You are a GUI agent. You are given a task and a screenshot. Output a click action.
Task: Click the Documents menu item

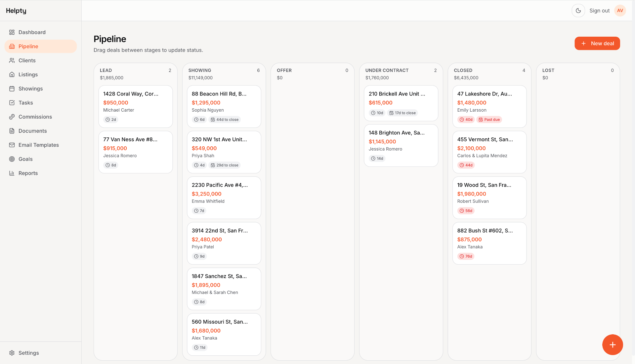(41, 131)
